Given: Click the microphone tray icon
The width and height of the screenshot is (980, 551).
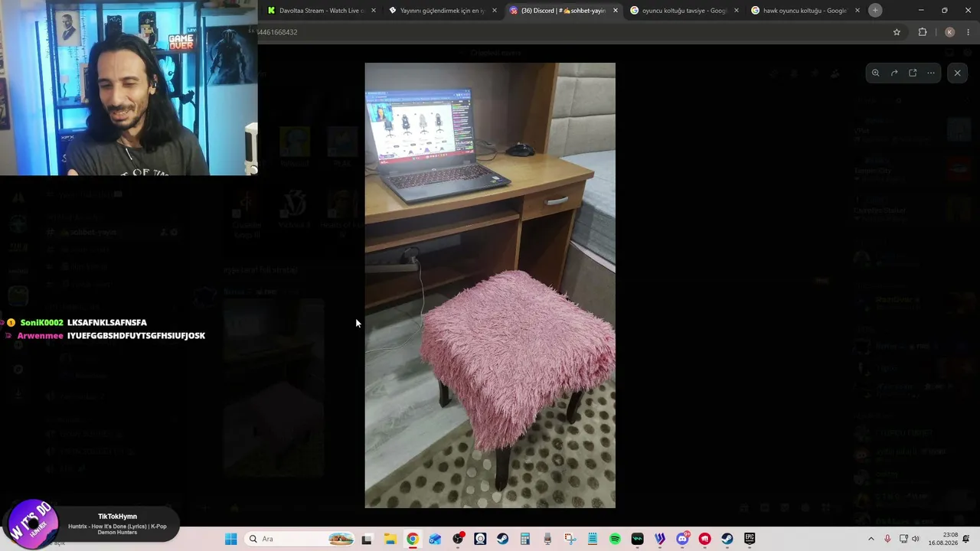Looking at the screenshot, I should point(887,539).
